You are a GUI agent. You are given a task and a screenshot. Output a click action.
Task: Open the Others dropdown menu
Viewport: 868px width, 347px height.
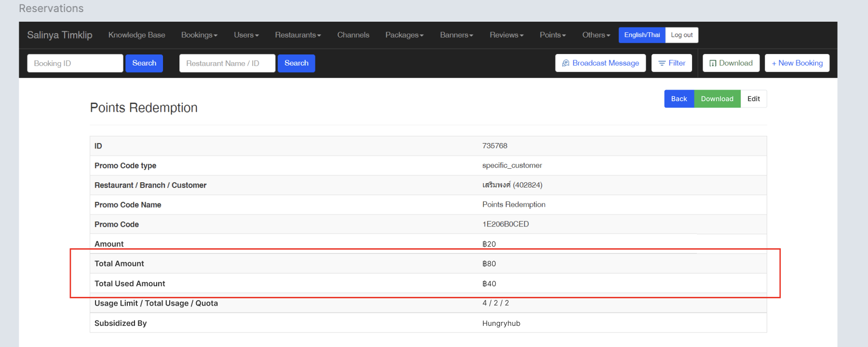[x=596, y=35]
